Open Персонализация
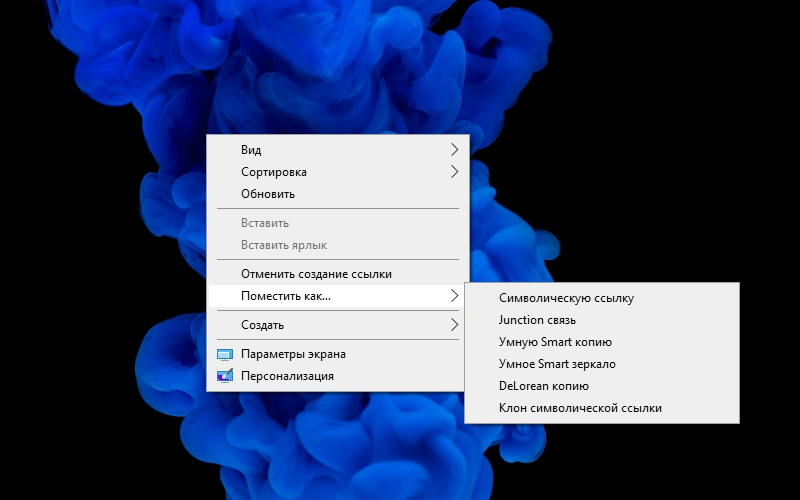The image size is (800, 500). tap(338, 376)
